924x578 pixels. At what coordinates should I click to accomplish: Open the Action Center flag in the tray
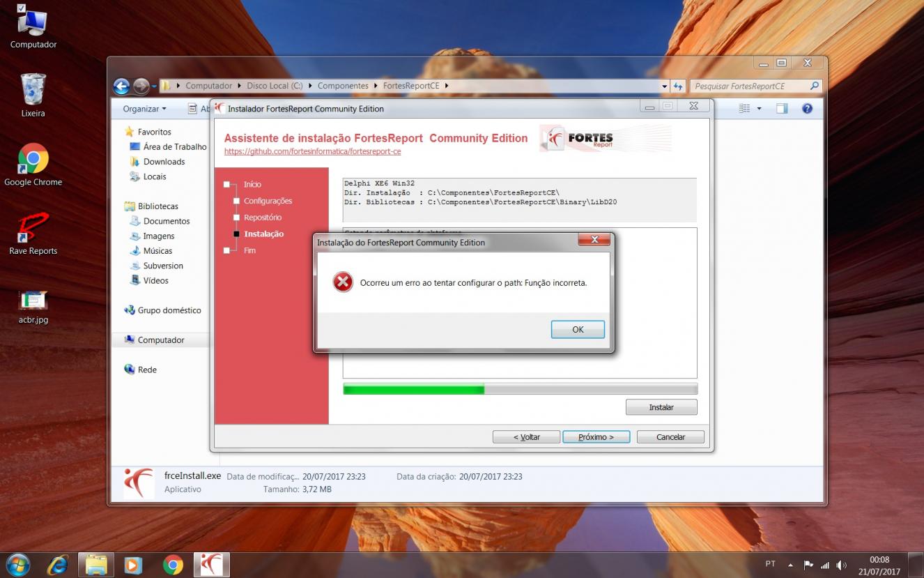click(809, 564)
